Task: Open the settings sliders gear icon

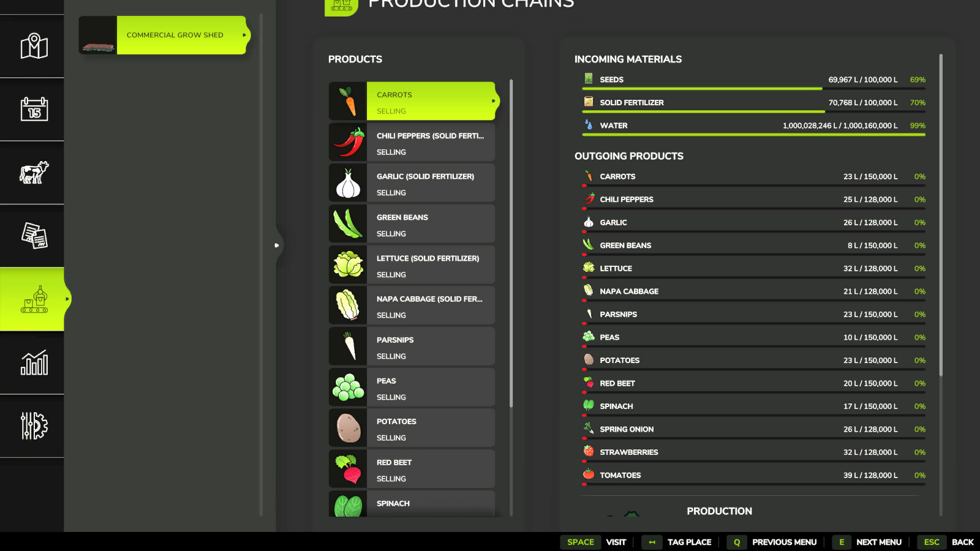Action: click(x=34, y=425)
